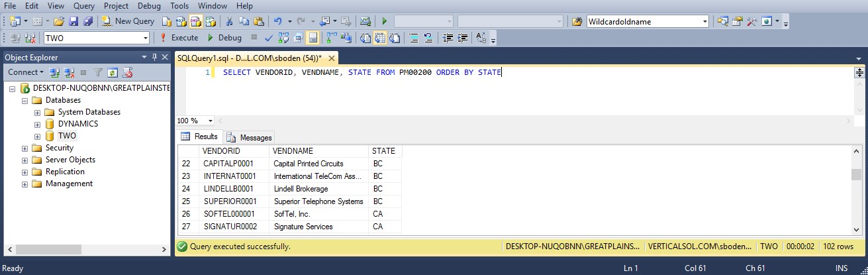The image size is (868, 275).
Task: Click the Object Explorer Disconnect icon
Action: click(x=68, y=72)
